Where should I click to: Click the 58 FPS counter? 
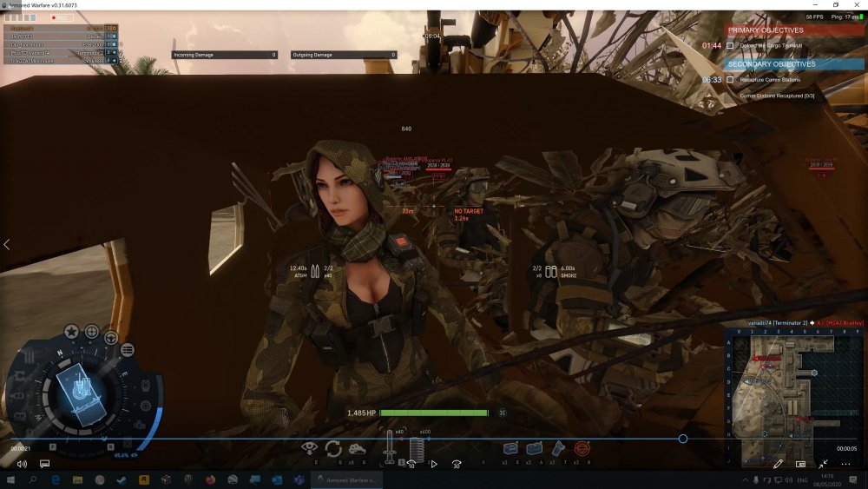pos(814,17)
